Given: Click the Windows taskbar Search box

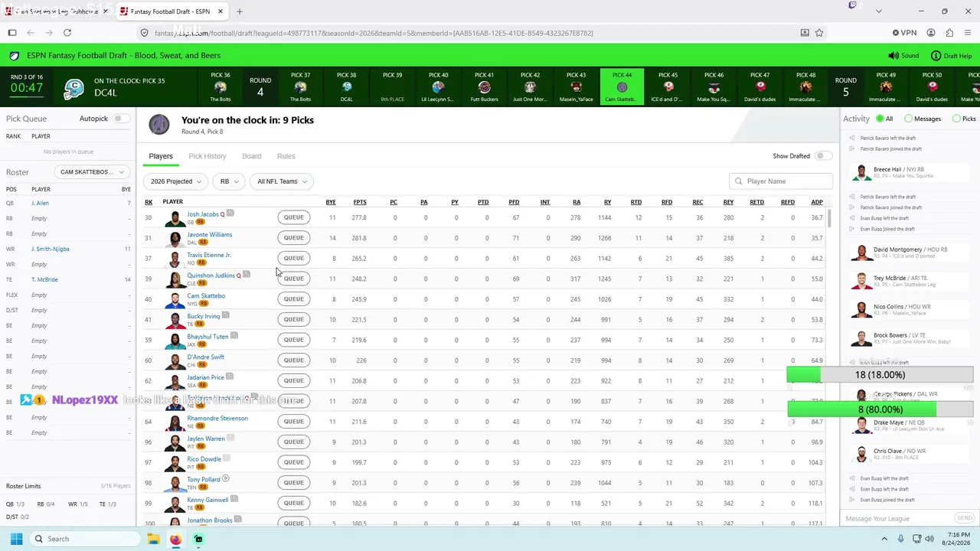Looking at the screenshot, I should (x=84, y=539).
